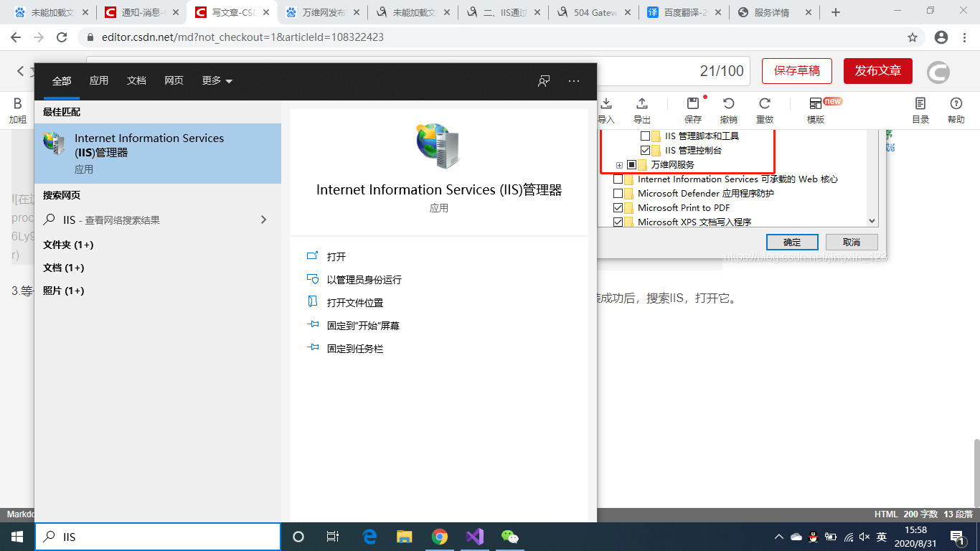Click the IIS search input box
980x551 pixels.
click(x=158, y=536)
